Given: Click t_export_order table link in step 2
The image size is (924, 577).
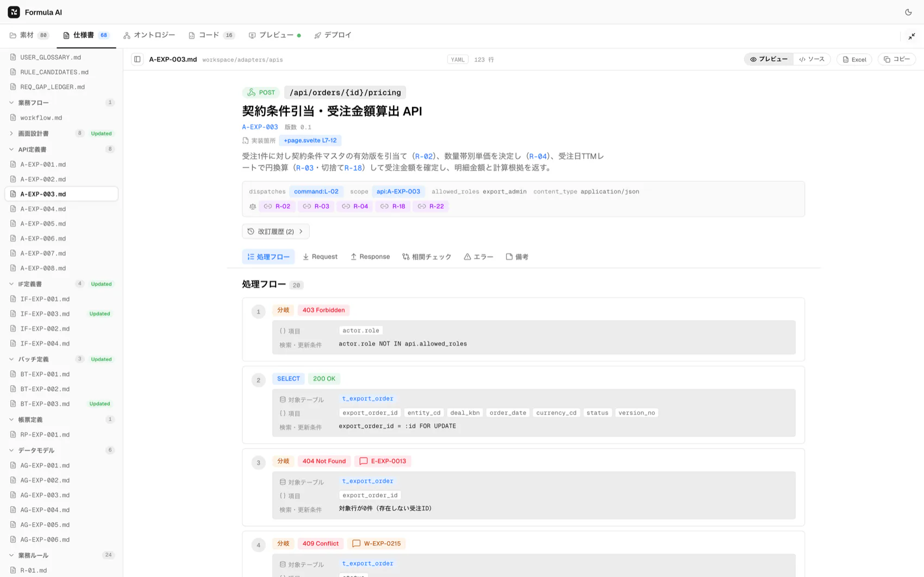Looking at the screenshot, I should coord(367,399).
